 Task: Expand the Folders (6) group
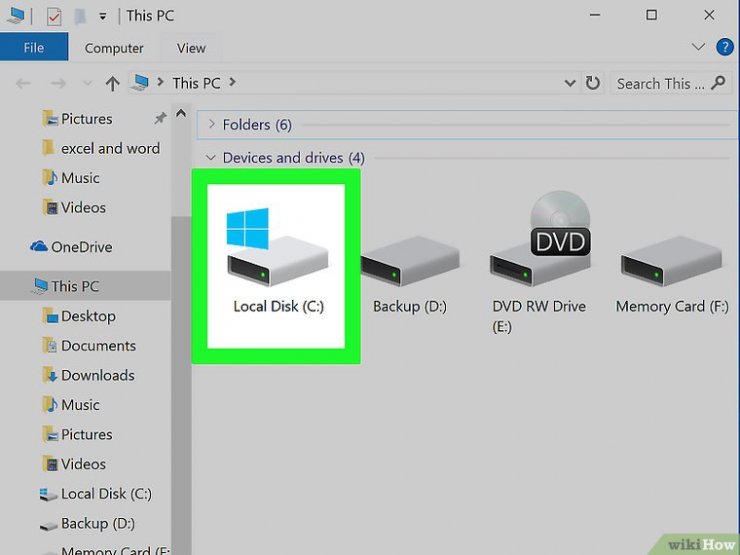pyautogui.click(x=212, y=124)
